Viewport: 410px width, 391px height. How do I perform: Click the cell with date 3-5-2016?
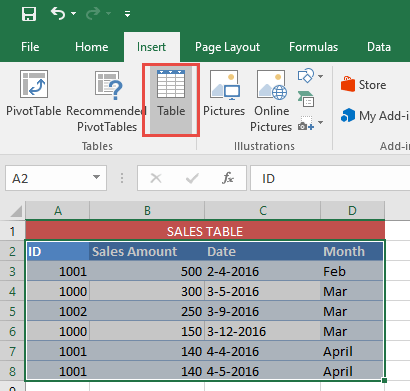[263, 291]
